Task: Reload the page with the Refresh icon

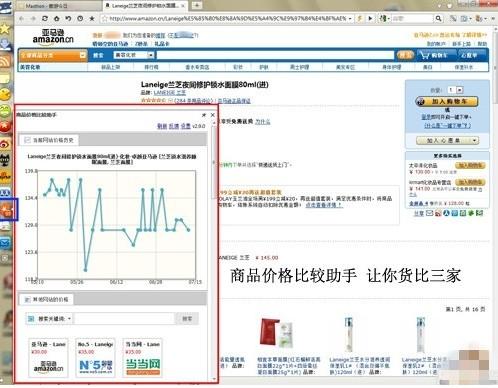Action: tap(45, 19)
